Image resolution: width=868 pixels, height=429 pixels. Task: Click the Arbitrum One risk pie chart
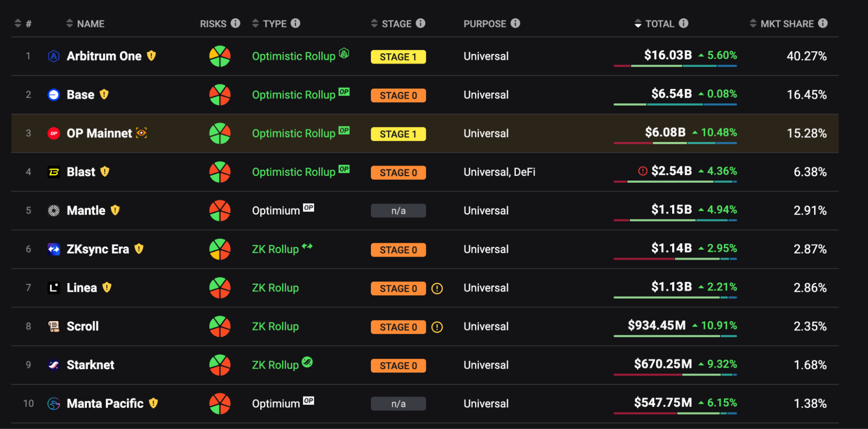click(x=220, y=56)
